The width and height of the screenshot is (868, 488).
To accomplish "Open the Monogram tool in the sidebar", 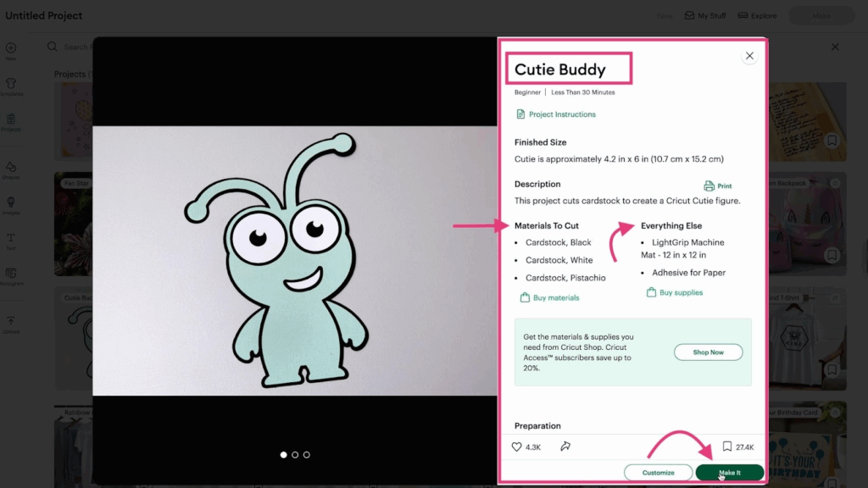I will pos(10,277).
